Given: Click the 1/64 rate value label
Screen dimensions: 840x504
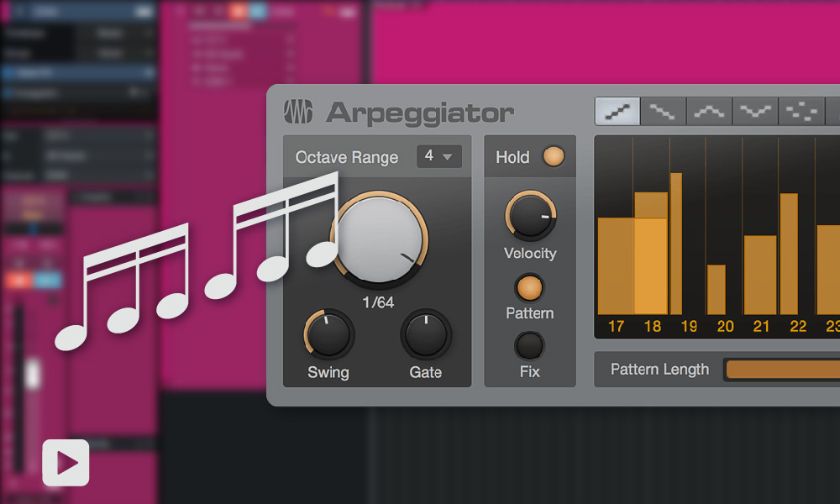Looking at the screenshot, I should (378, 302).
